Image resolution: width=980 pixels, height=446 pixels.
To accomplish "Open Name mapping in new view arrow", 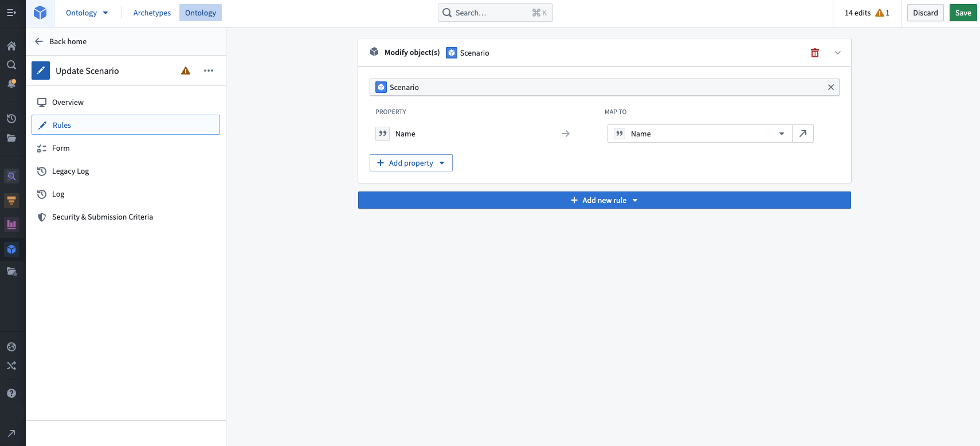I will click(803, 134).
